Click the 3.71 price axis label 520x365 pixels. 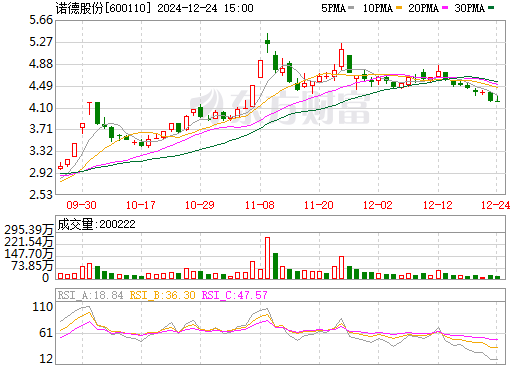(x=41, y=129)
